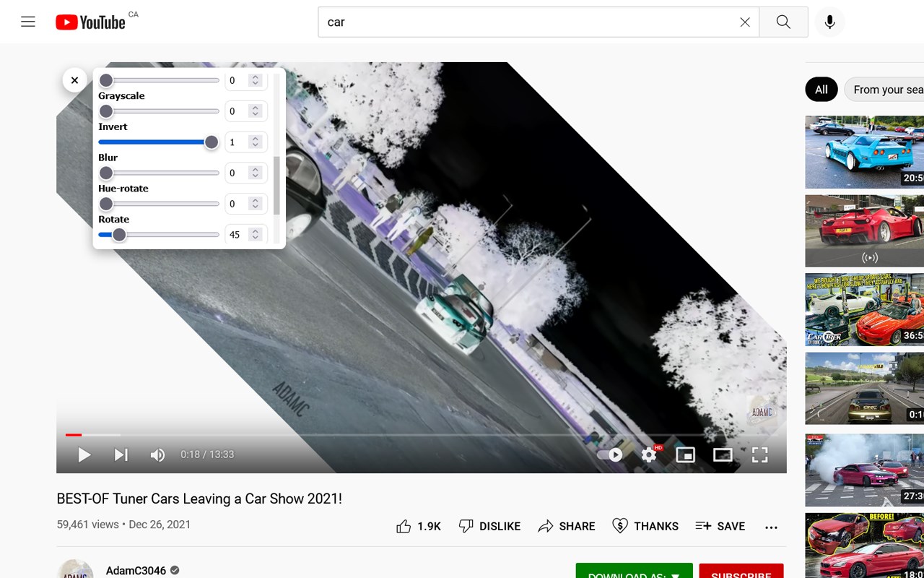
Task: Enter full screen mode
Action: tap(759, 454)
